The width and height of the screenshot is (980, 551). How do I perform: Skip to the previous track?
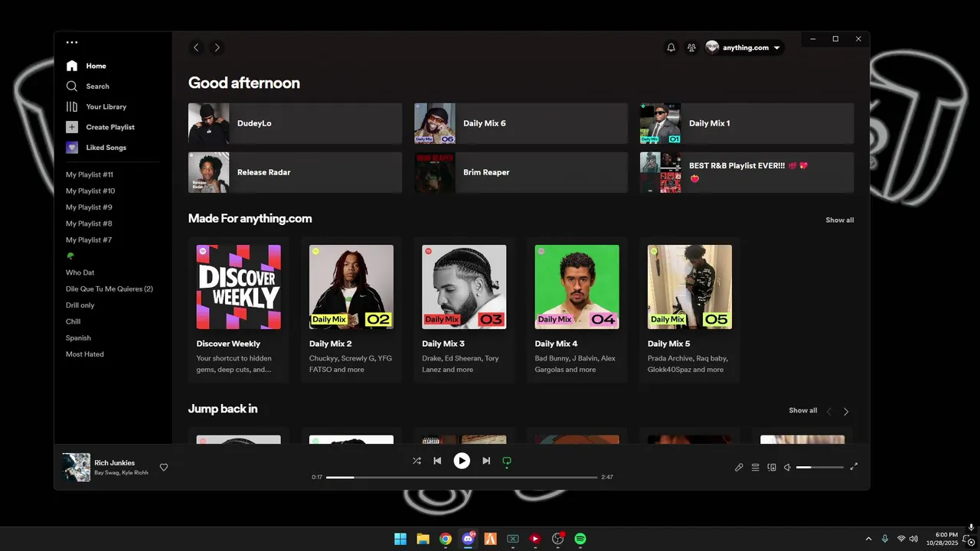(437, 461)
